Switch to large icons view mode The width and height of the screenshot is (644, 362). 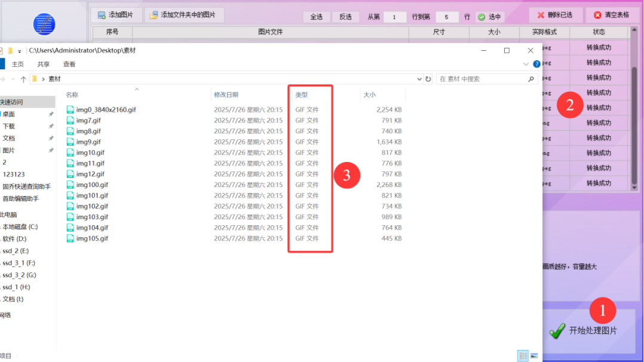click(533, 356)
